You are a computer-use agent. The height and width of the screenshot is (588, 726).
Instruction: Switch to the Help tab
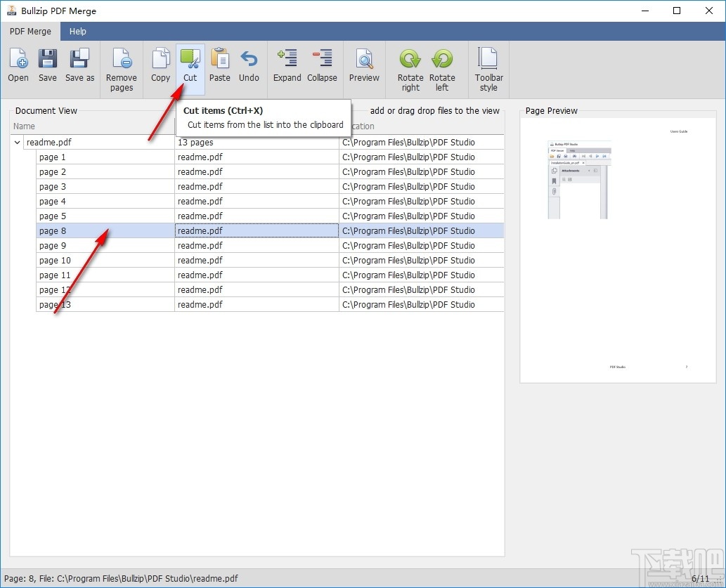[x=77, y=31]
